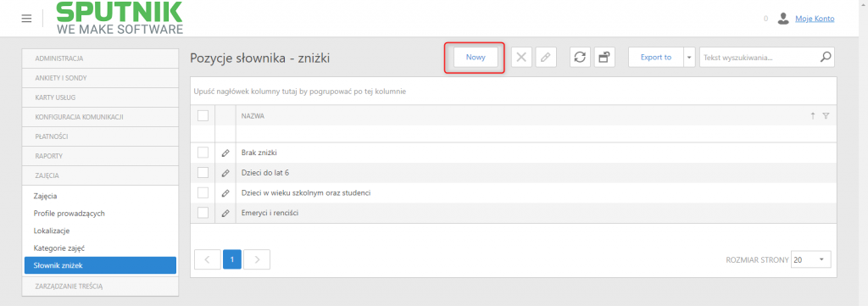
Task: Toggle the select-all header checkbox
Action: tap(203, 115)
